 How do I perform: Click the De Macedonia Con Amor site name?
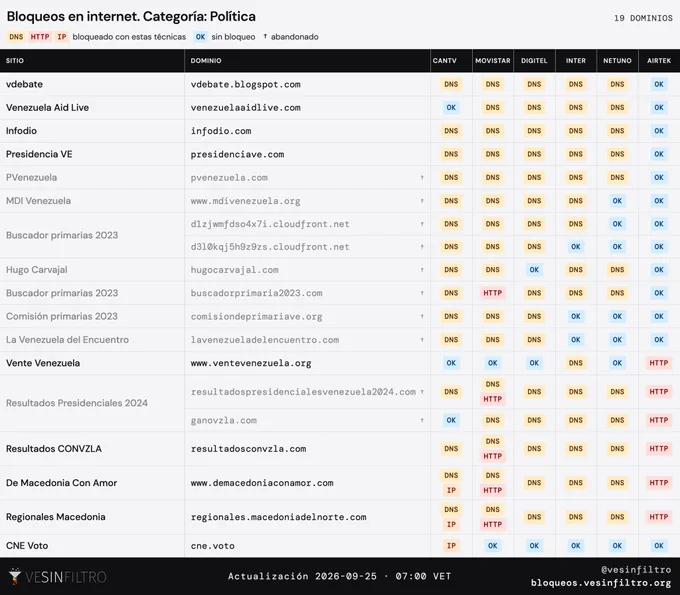pyautogui.click(x=61, y=483)
